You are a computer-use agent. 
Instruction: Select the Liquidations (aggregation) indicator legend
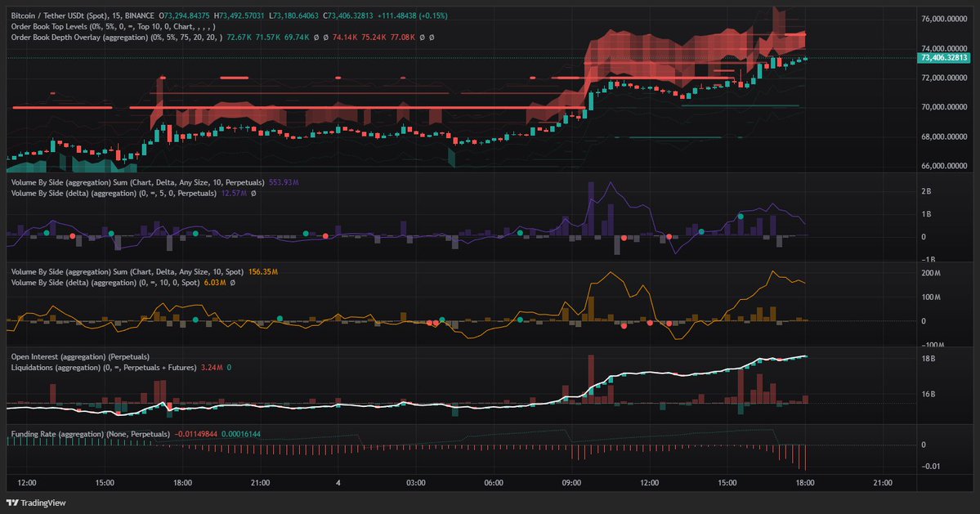tap(103, 369)
